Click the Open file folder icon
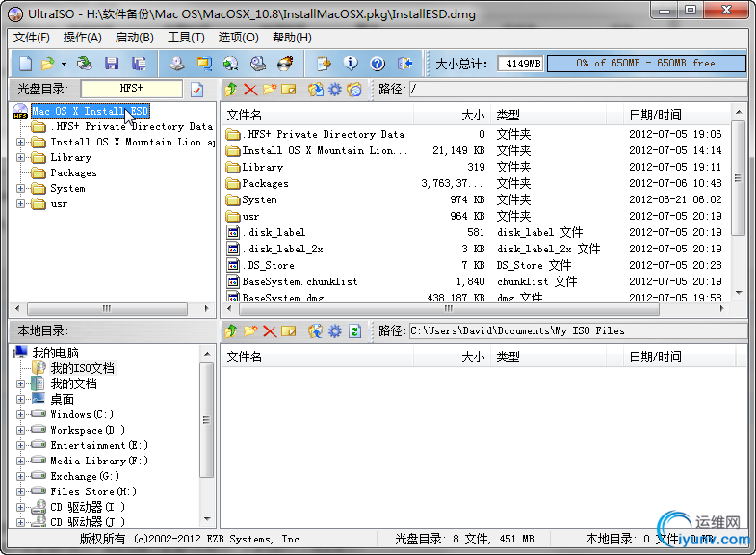 point(47,64)
